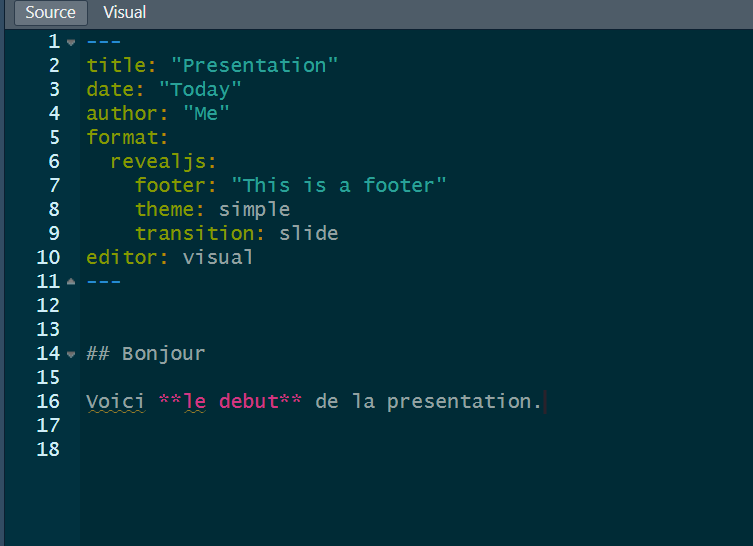The width and height of the screenshot is (753, 546).
Task: Place cursor in the "Today" date value
Action: 200,90
